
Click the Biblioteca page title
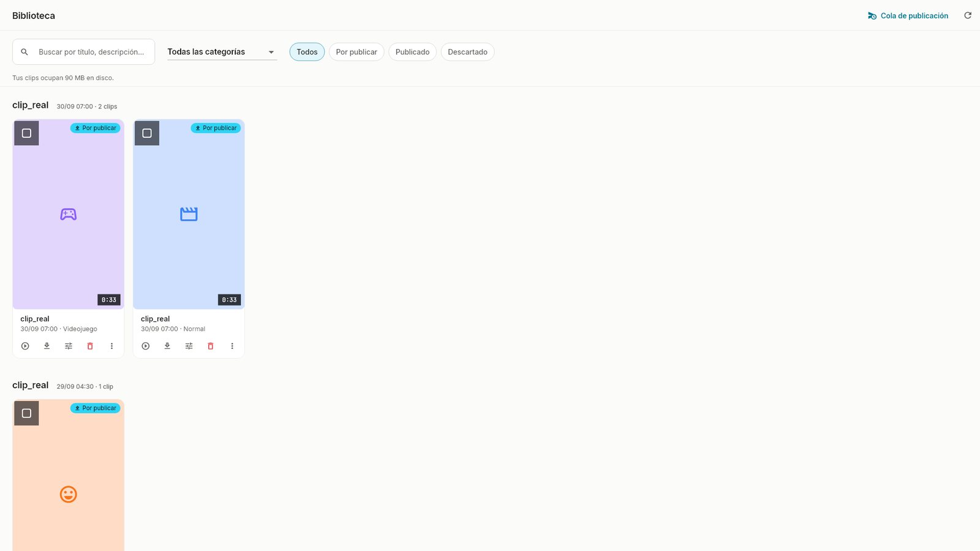point(34,16)
